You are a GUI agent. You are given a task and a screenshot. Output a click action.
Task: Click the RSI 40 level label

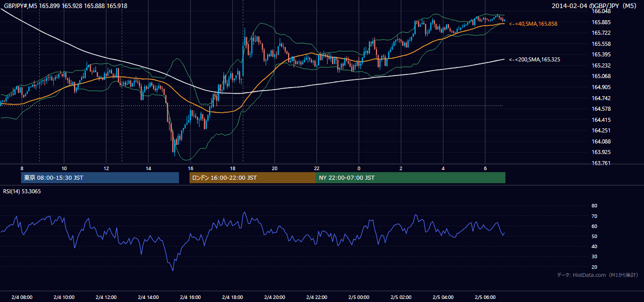pyautogui.click(x=594, y=246)
